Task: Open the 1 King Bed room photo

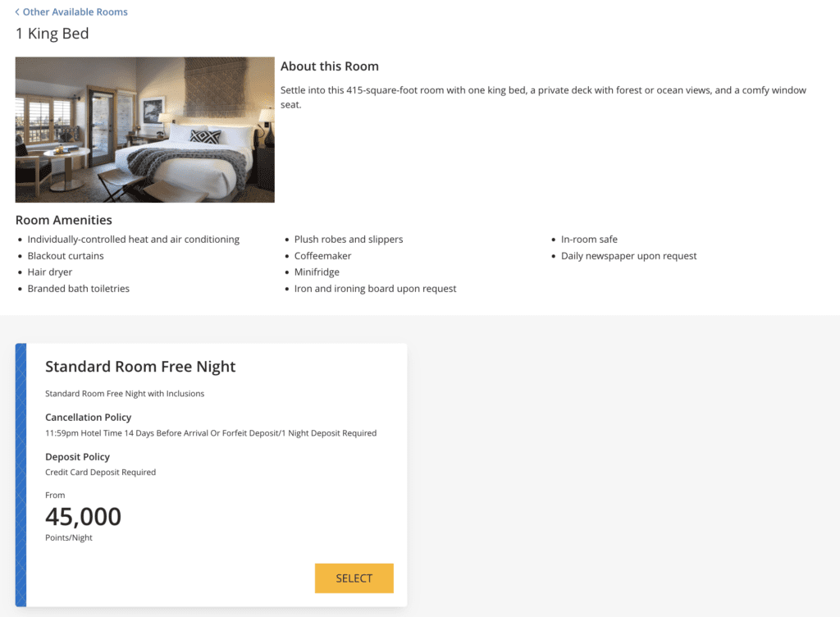Action: click(144, 129)
